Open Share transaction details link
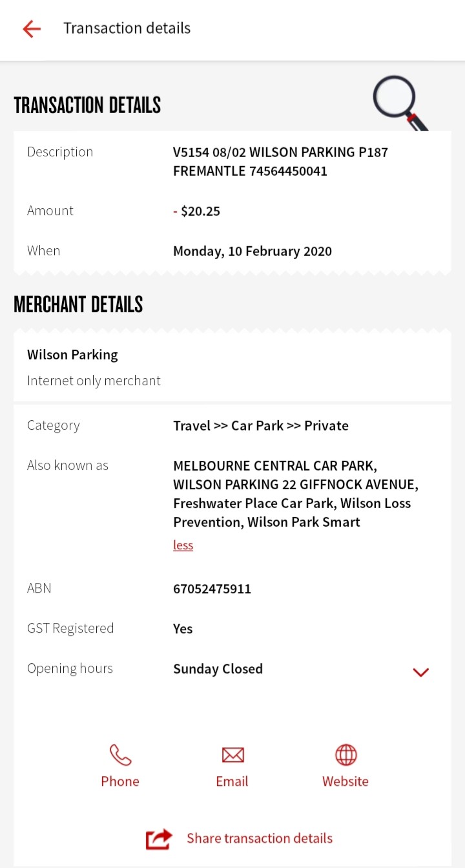 pos(260,838)
